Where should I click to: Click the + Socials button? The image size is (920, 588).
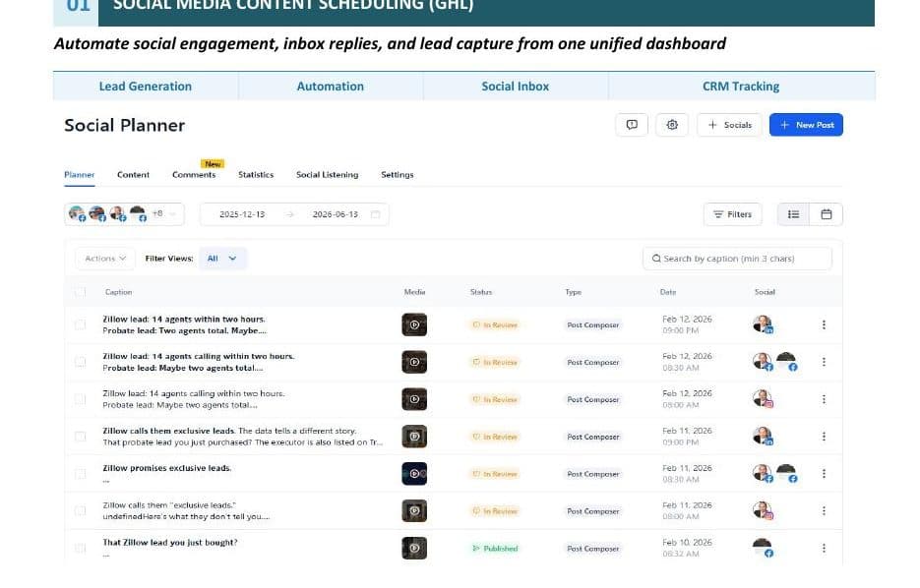click(x=729, y=125)
